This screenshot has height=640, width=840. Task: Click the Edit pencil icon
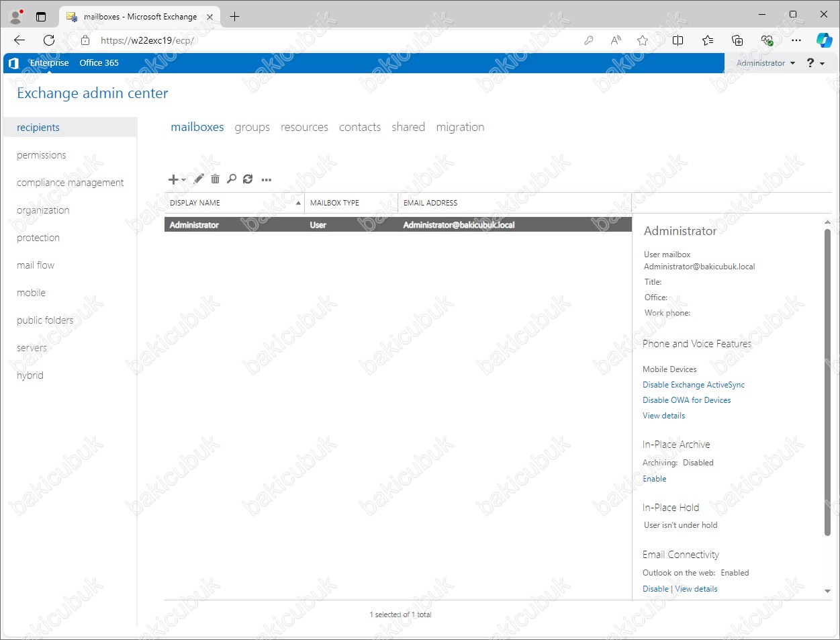pyautogui.click(x=198, y=179)
